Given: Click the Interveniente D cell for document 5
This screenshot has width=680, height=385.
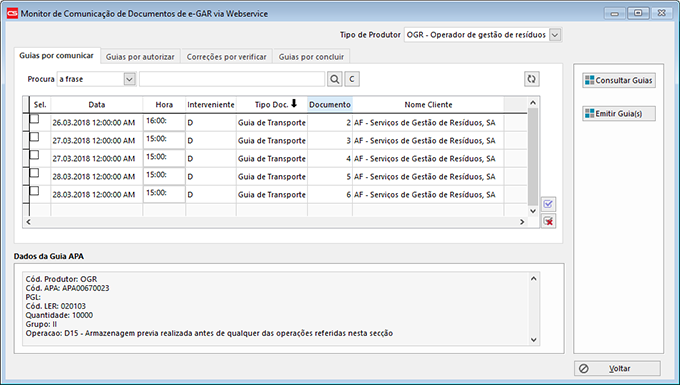Looking at the screenshot, I should tap(211, 177).
